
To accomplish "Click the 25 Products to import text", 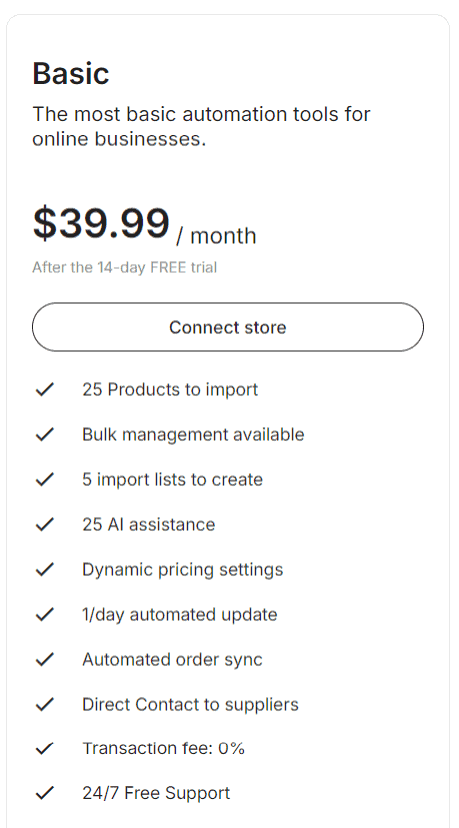I will [170, 390].
